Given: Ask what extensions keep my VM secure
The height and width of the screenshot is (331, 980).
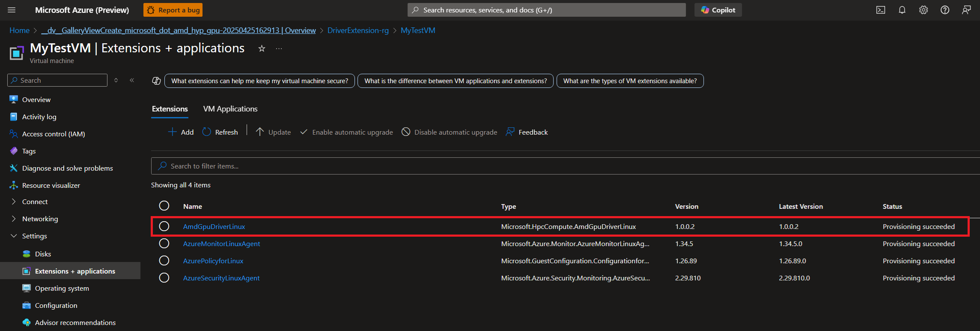Looking at the screenshot, I should click(x=260, y=81).
